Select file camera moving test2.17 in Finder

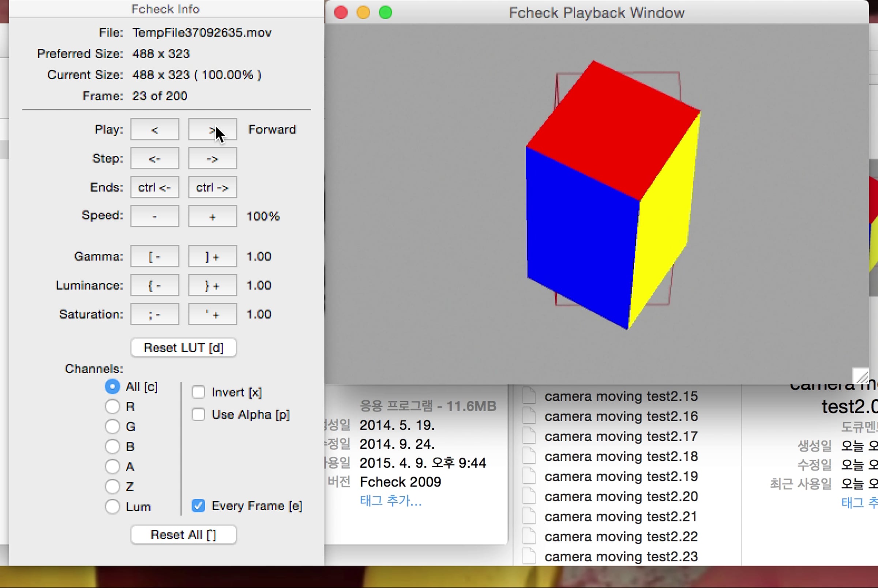pyautogui.click(x=621, y=437)
